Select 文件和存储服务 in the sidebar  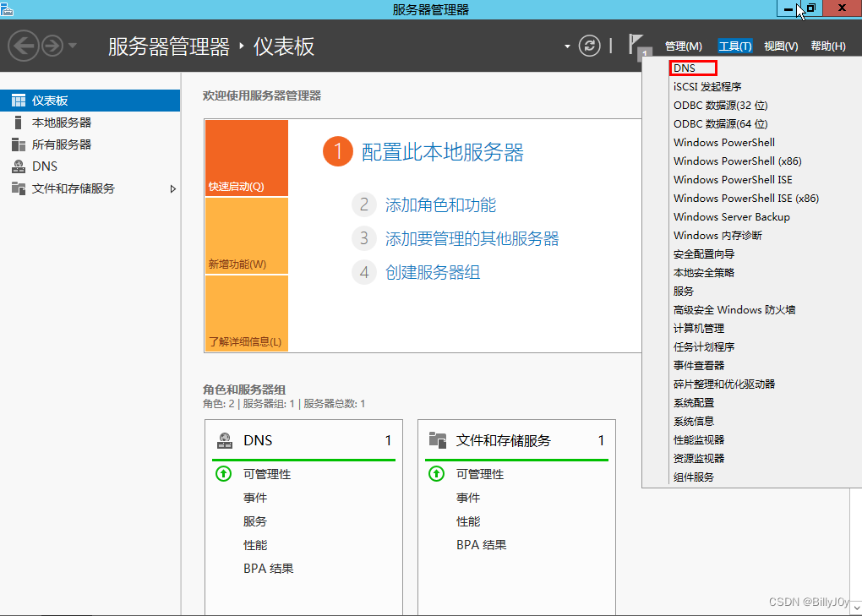pyautogui.click(x=90, y=188)
